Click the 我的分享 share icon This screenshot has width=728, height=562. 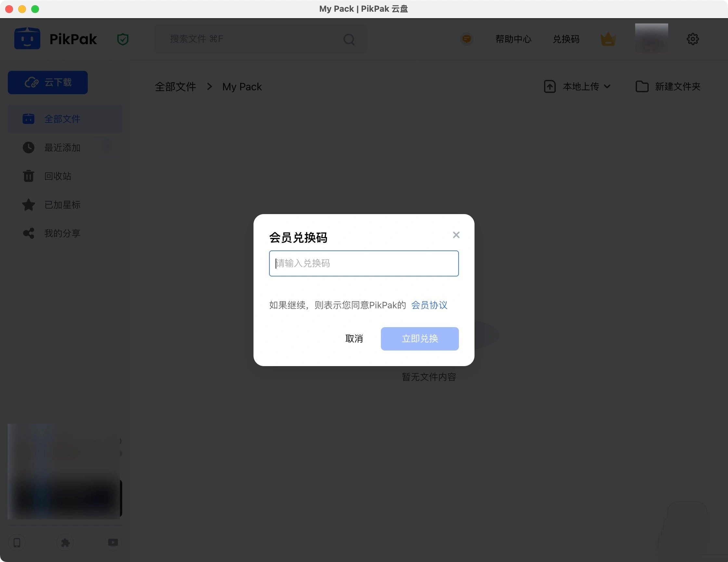[28, 233]
